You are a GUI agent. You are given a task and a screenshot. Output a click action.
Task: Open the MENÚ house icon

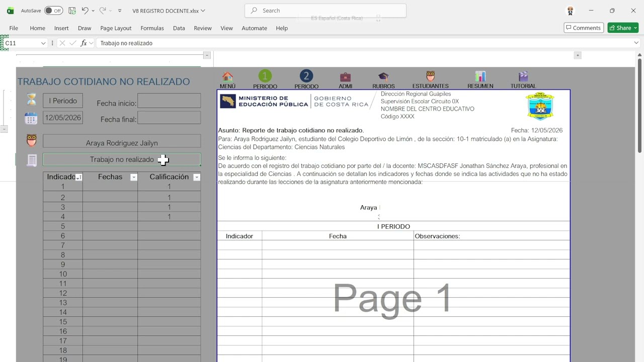(227, 76)
